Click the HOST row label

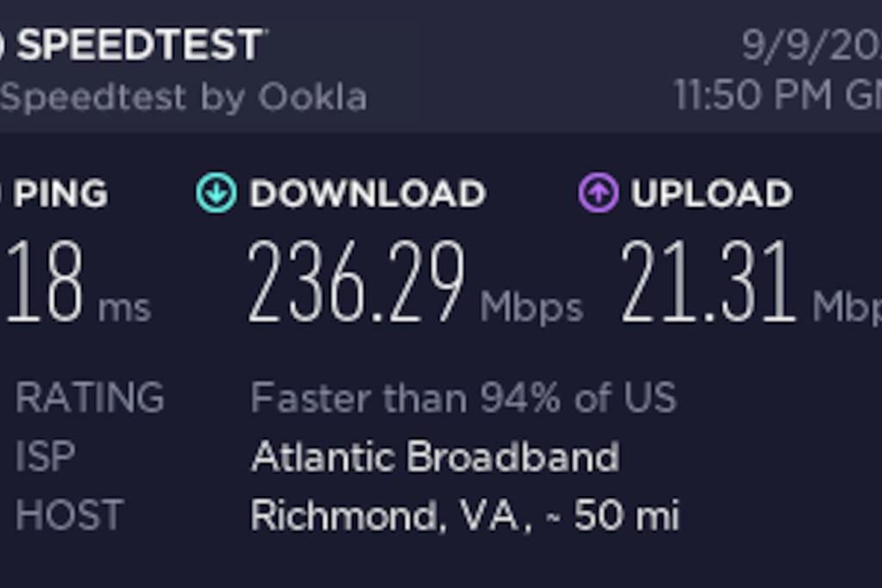(x=69, y=516)
